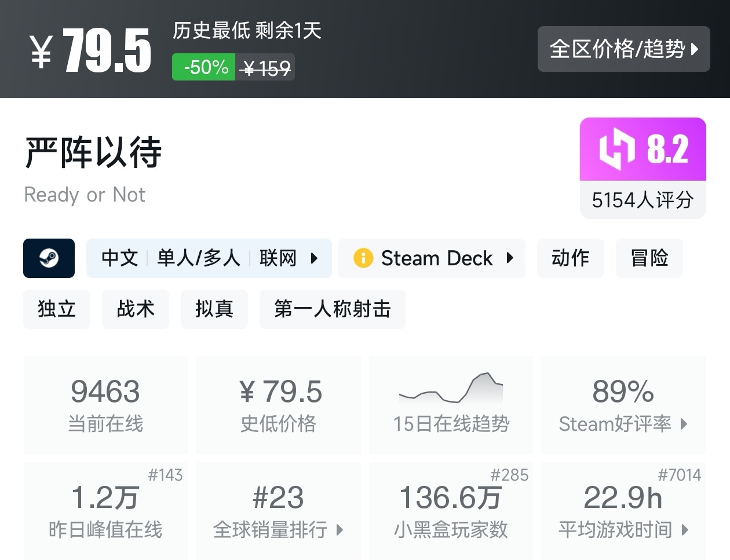Open the Steam platform icon badge
730x560 pixels.
tap(49, 258)
